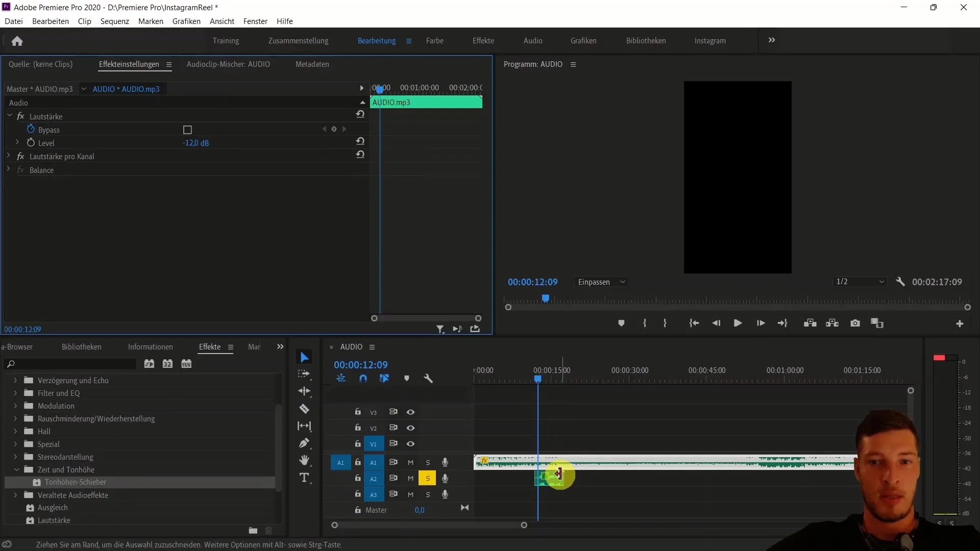The height and width of the screenshot is (551, 980).
Task: Open Program monitor settings wrench
Action: pos(900,282)
